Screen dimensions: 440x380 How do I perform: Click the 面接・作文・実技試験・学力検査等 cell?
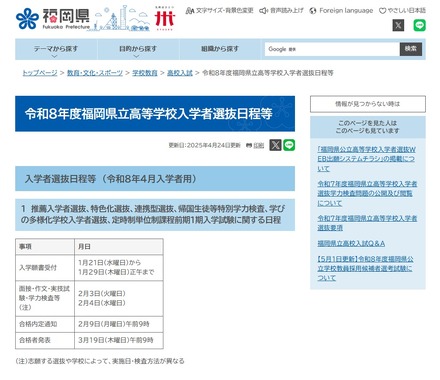point(45,298)
